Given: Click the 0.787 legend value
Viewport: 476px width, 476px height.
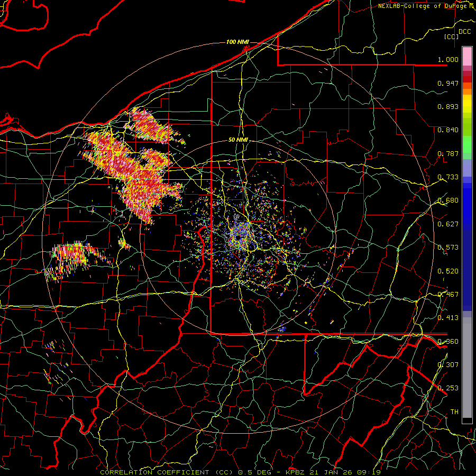Looking at the screenshot, I should [x=448, y=153].
